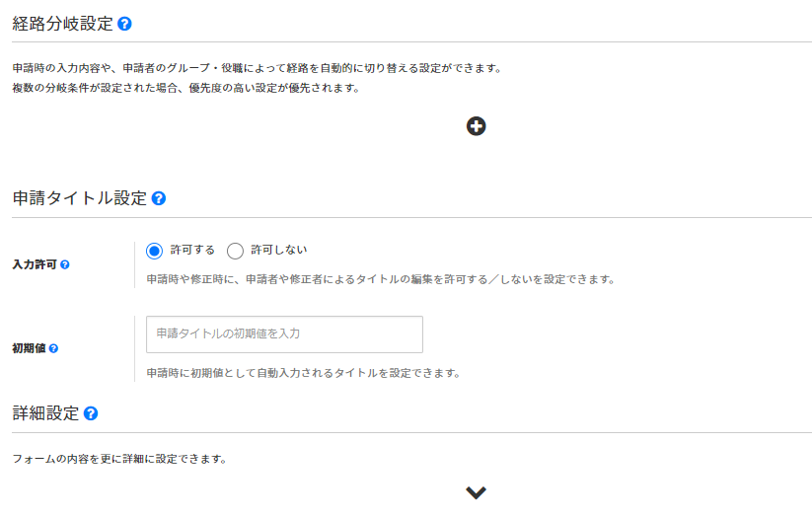Screen dimensions: 812x518
Task: Choose the 許可しない radio button
Action: click(235, 251)
